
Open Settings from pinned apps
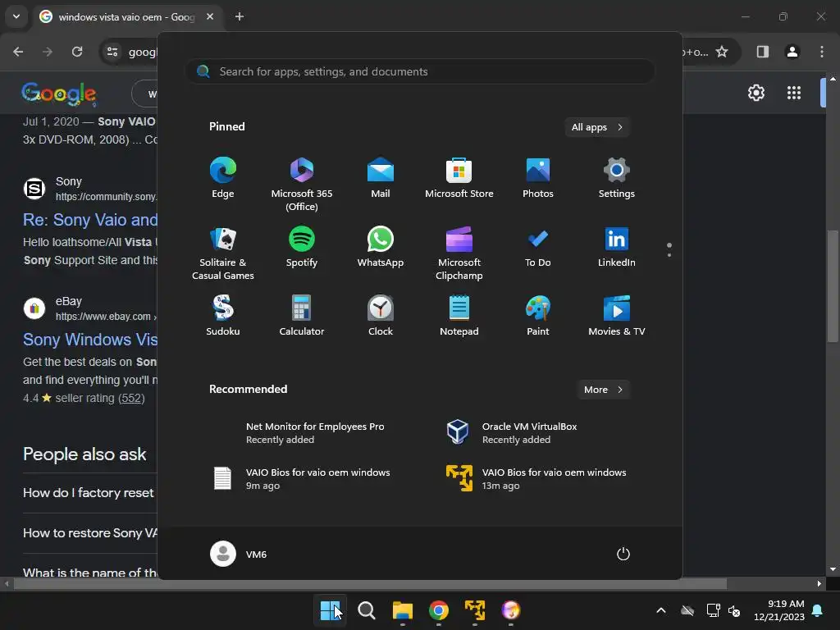coord(617,178)
